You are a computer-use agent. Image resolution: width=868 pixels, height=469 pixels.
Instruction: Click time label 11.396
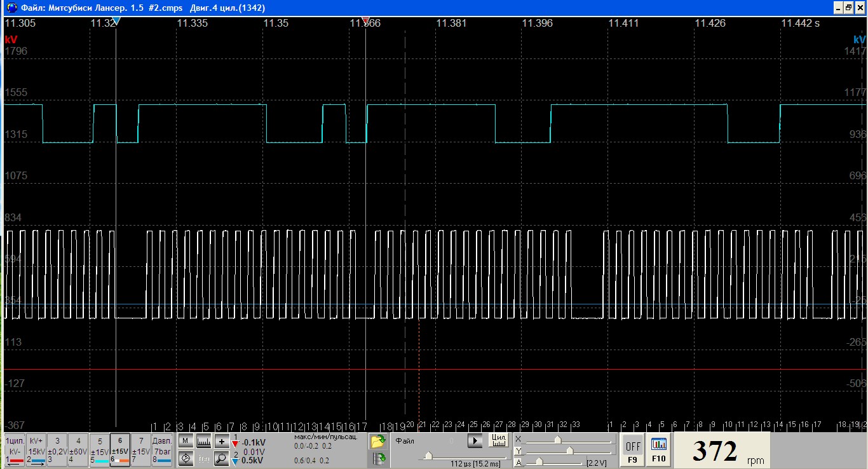538,23
